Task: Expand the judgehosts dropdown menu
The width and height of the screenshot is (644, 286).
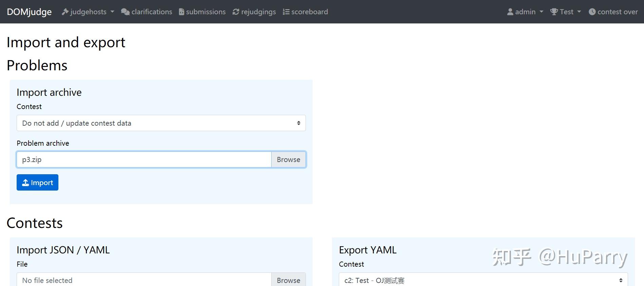Action: [88, 12]
